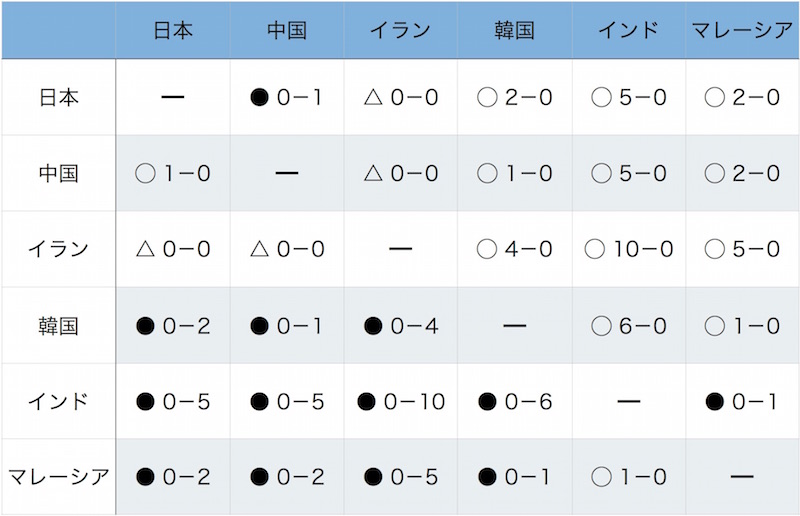Select the マレーシア column header
This screenshot has height=516, width=800.
(x=742, y=30)
